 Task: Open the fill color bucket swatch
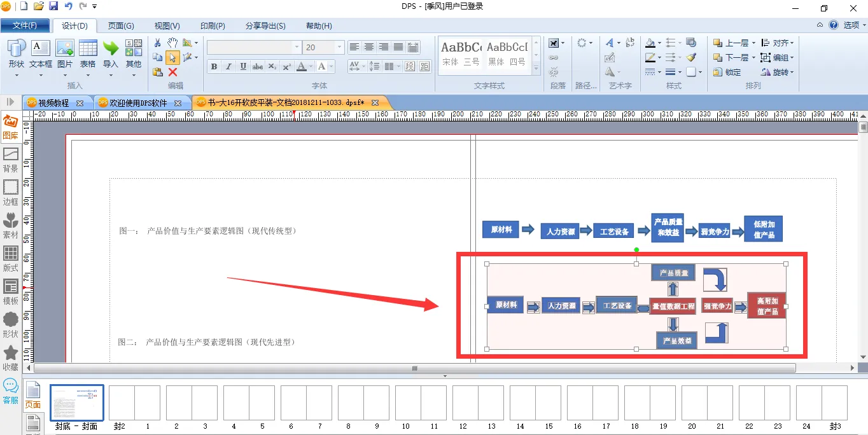(650, 43)
